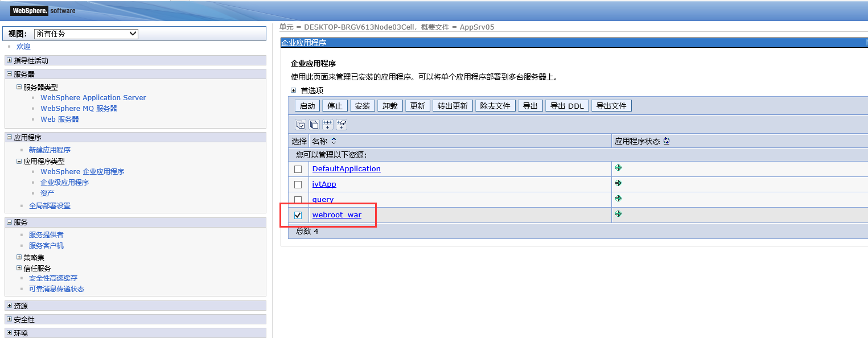Tick the query row checkbox
The height and width of the screenshot is (338, 868).
click(x=298, y=200)
